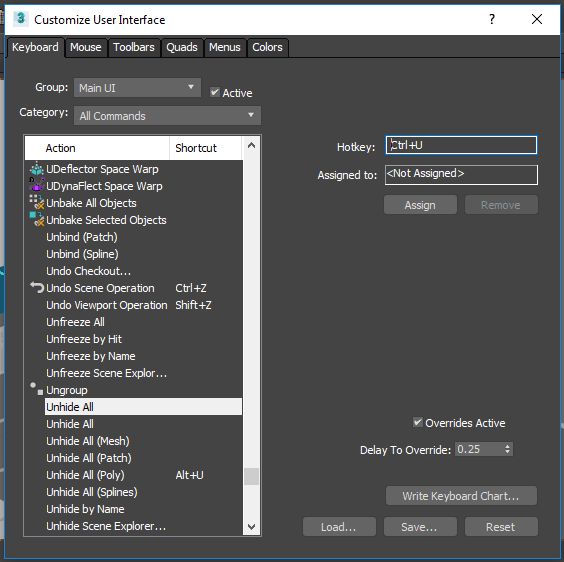This screenshot has width=564, height=562.
Task: Select the Unbake All Objects action
Action: pyautogui.click(x=91, y=203)
